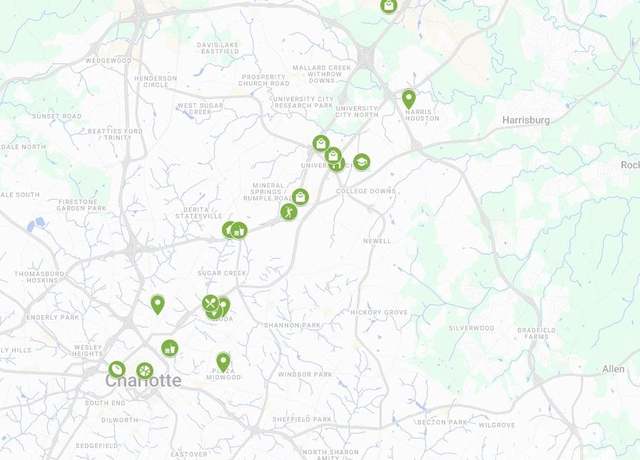Open the lone location pin east of Enderly Park
The image size is (640, 460).
pos(158,305)
